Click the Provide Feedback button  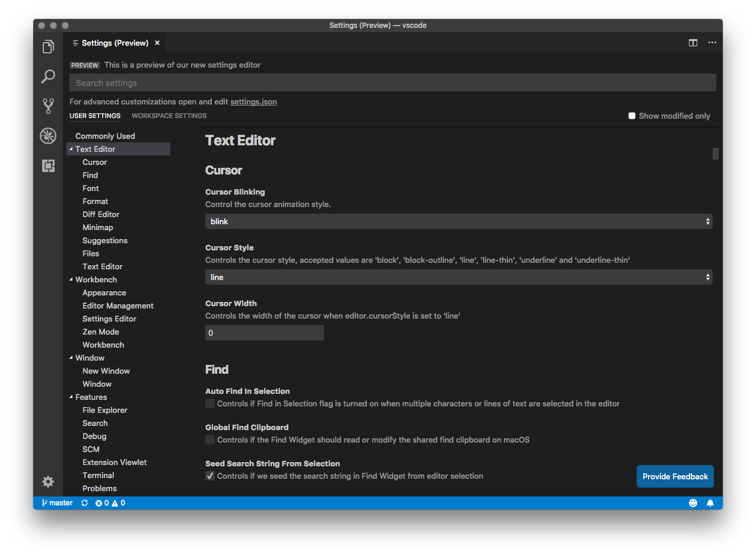675,476
